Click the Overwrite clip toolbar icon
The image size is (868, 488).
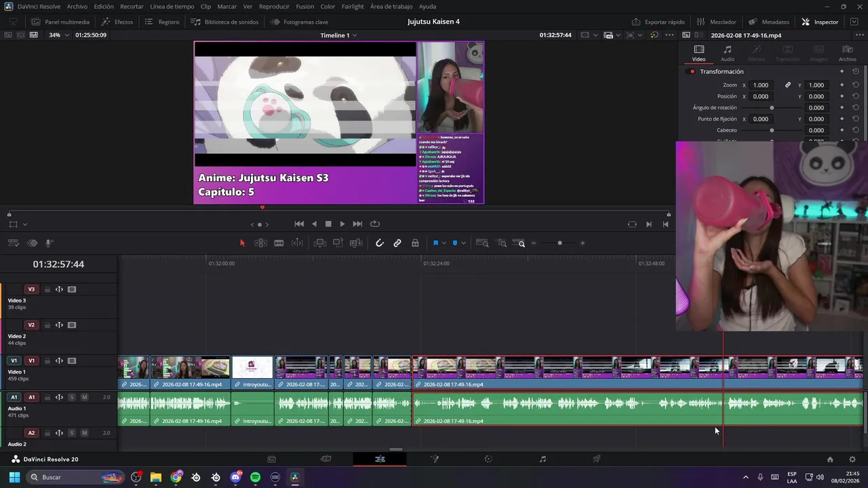338,243
